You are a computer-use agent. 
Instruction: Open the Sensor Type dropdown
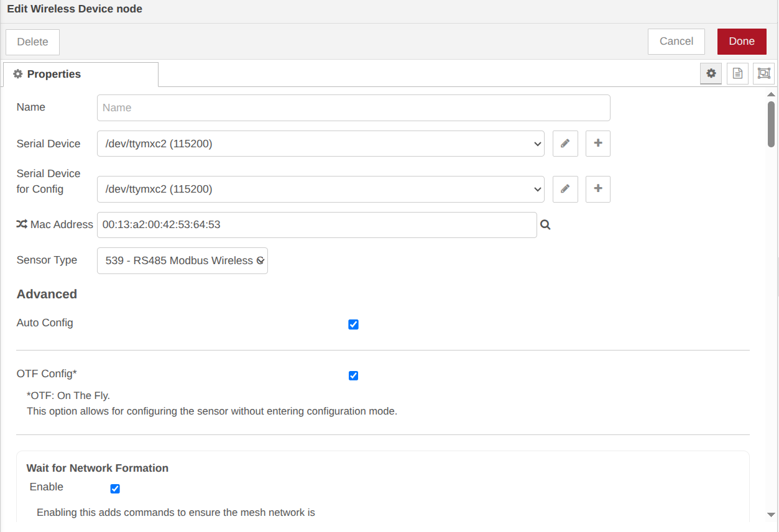point(182,260)
